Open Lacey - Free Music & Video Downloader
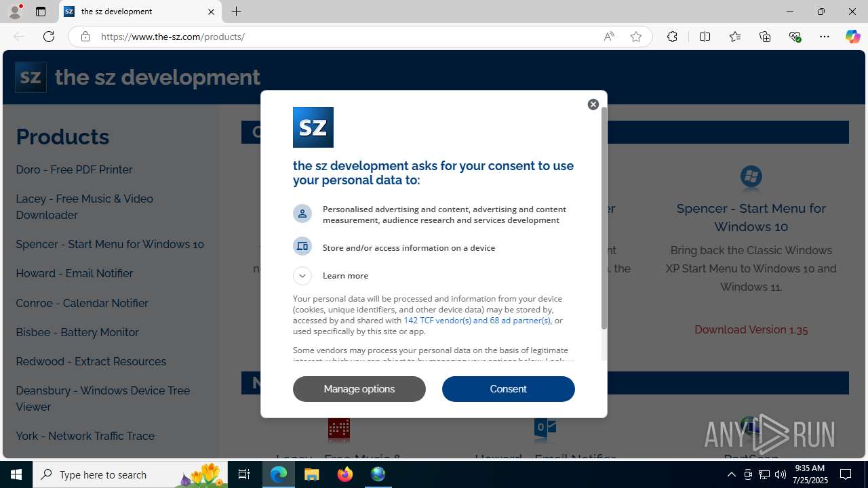 pos(85,207)
